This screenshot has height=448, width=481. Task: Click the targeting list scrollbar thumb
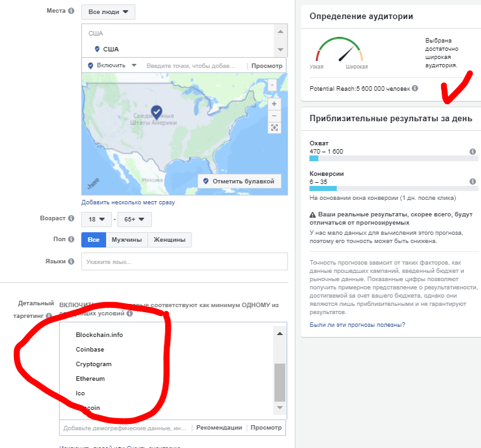(280, 383)
